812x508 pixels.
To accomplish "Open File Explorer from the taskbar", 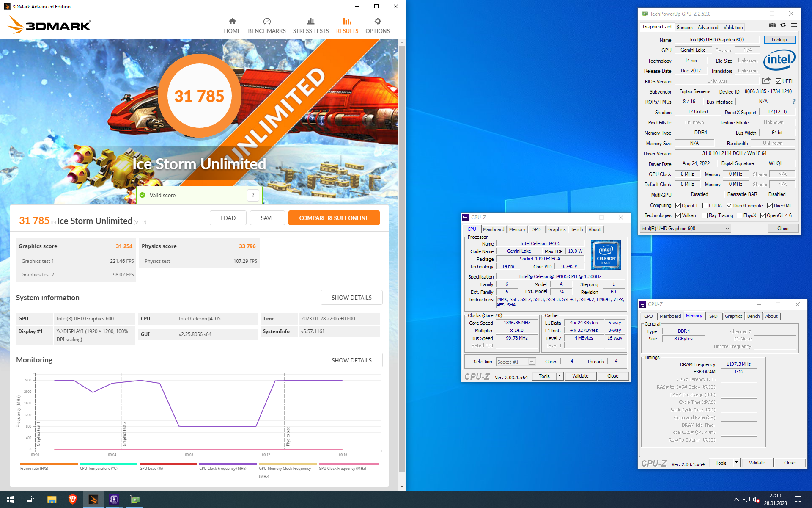I will pos(52,500).
